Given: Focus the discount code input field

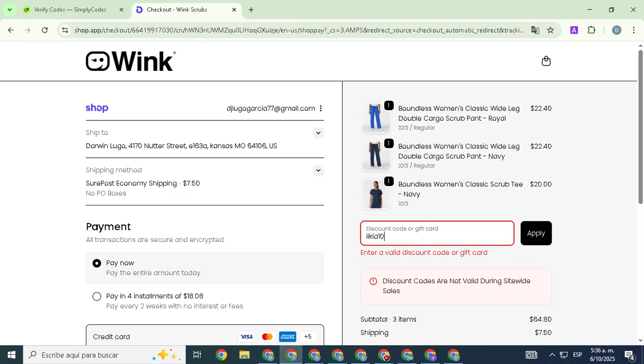Looking at the screenshot, I should click(x=437, y=233).
